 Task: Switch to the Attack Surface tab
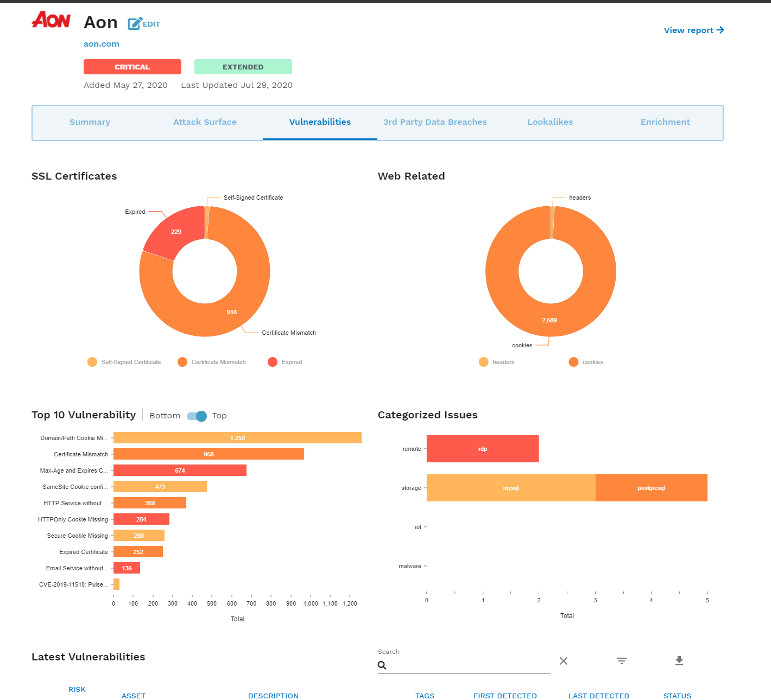205,122
